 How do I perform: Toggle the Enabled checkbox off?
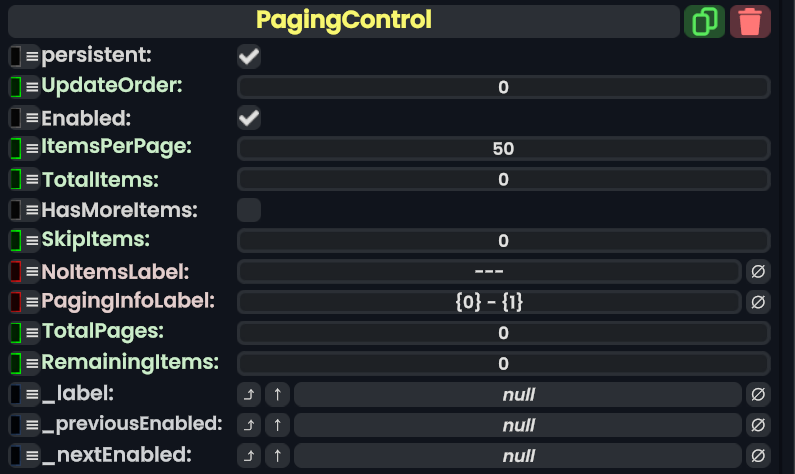[249, 119]
